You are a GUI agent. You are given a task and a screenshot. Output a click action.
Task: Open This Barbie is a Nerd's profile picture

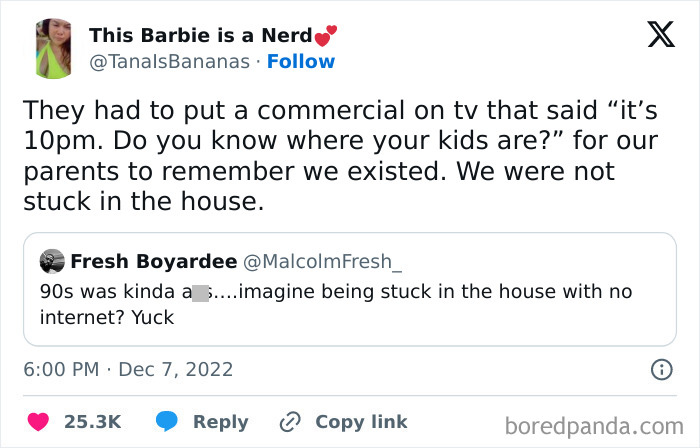tap(54, 49)
